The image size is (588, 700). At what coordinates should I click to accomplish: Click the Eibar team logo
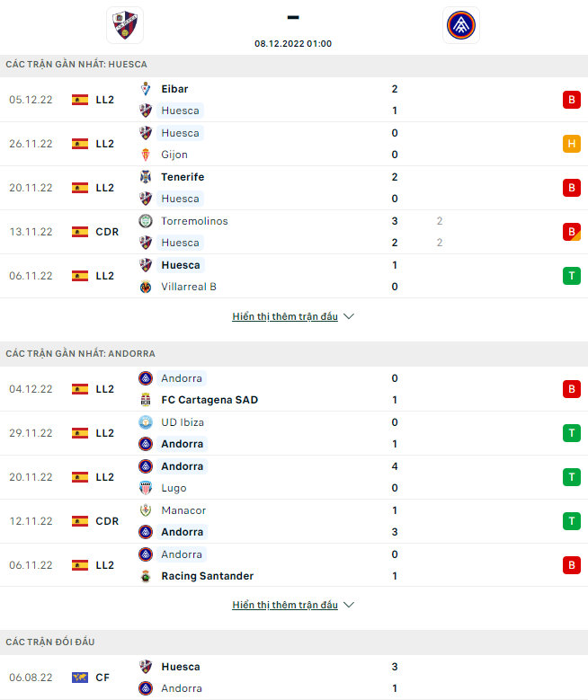tap(146, 89)
